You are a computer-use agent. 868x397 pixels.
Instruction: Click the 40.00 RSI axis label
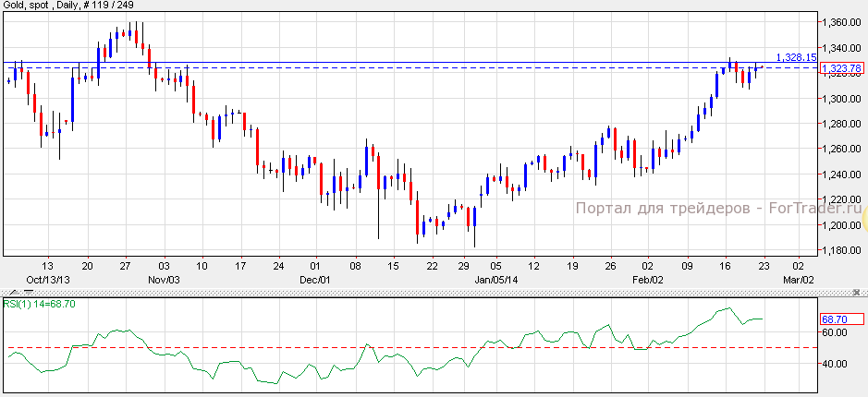(x=834, y=364)
